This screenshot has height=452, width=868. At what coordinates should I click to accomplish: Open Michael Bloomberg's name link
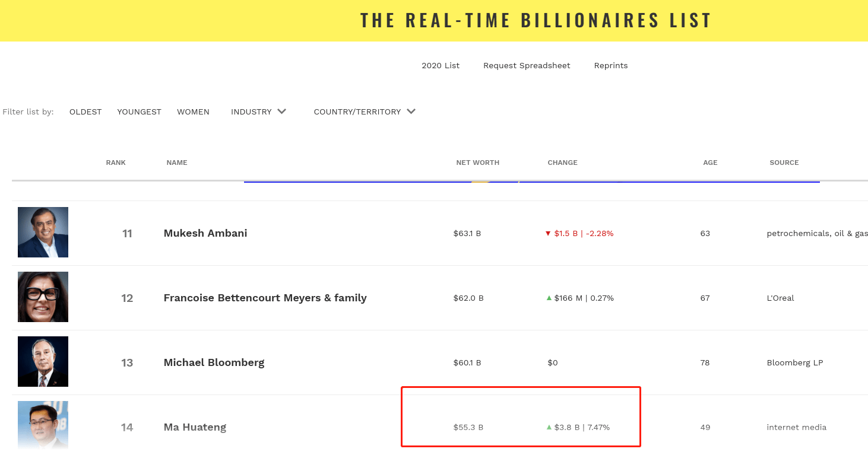click(214, 362)
